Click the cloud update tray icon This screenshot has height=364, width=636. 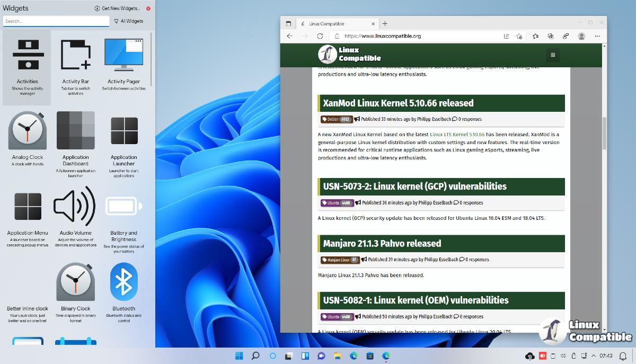point(530,356)
